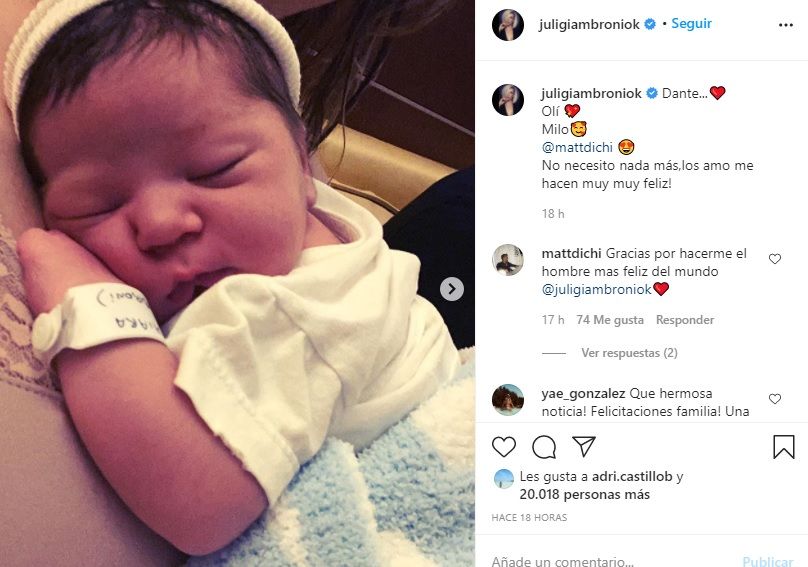Open the comment bubble icon
Viewport: 808px width, 567px height.
[x=544, y=447]
